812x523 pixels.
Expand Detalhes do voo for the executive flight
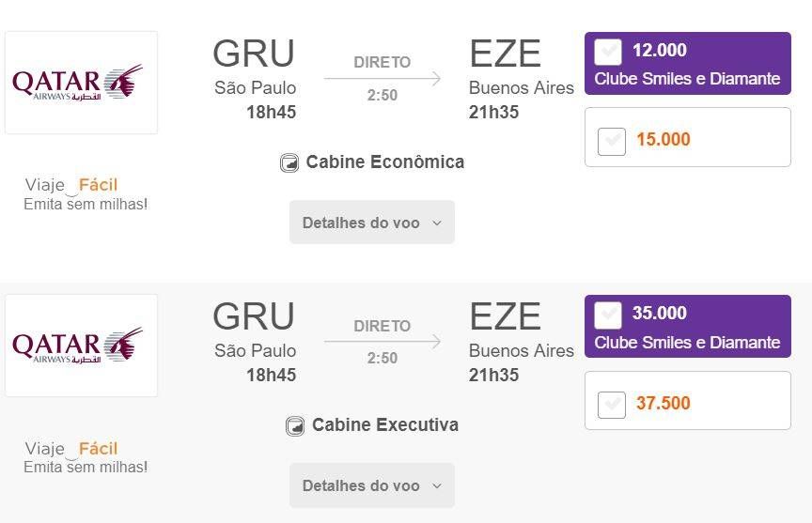point(372,485)
